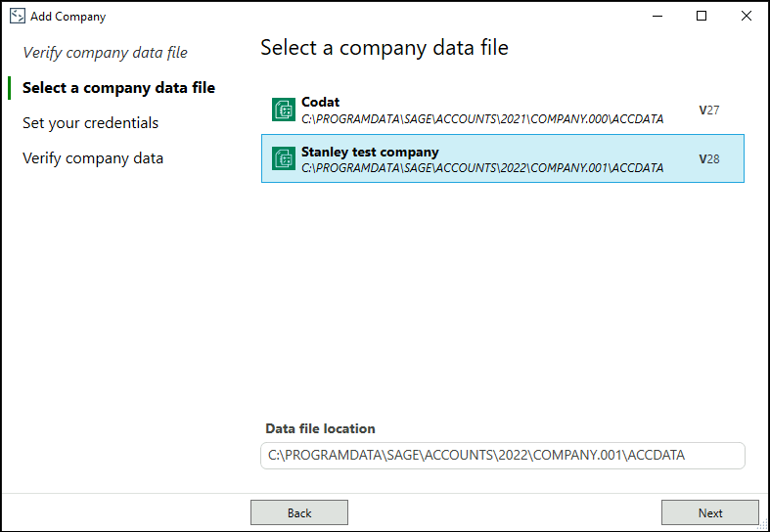Click the 2022 COMPANY.001 path in the list
770x532 pixels.
(x=481, y=168)
